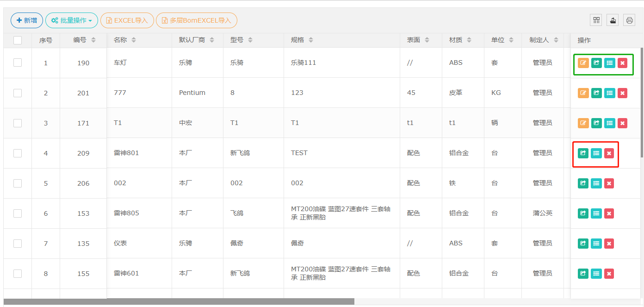Click the print icon in top-right toolbar

pos(629,20)
